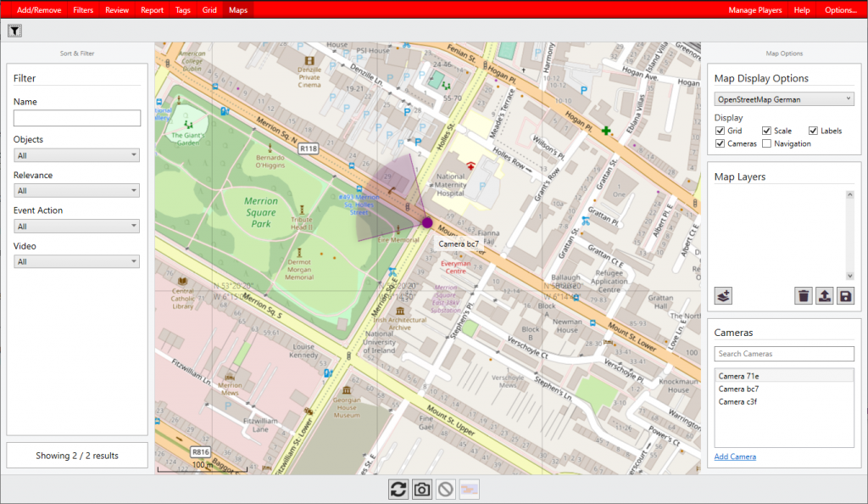Click the Tribute Head II monument icon
The image size is (868, 504).
click(302, 210)
